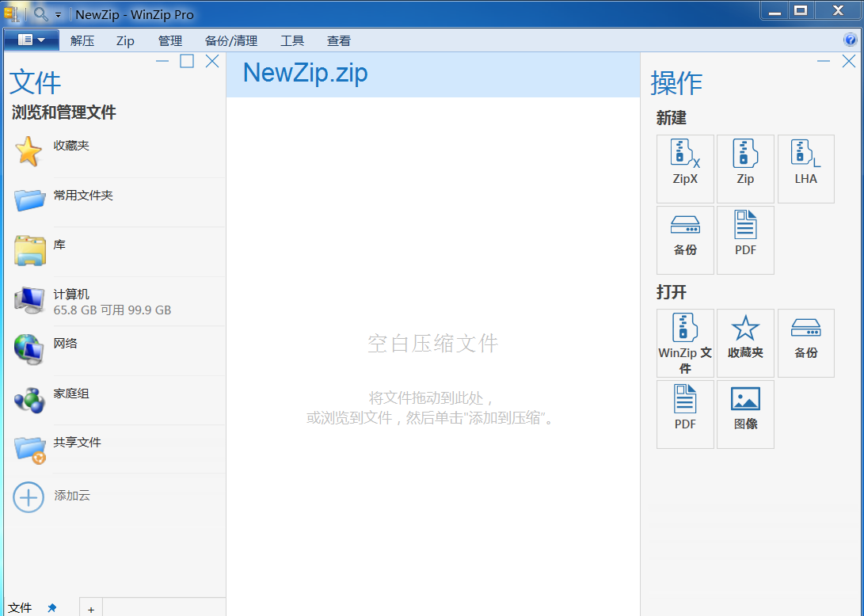Click the 操作 pane title

pyautogui.click(x=676, y=83)
